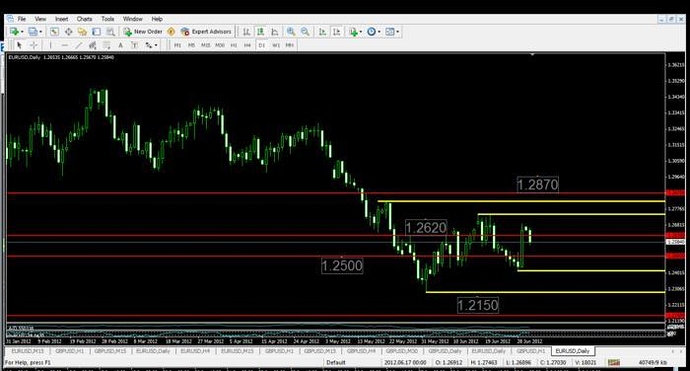Switch to the GBPUSD,Daily chart tab

pyautogui.click(x=445, y=351)
